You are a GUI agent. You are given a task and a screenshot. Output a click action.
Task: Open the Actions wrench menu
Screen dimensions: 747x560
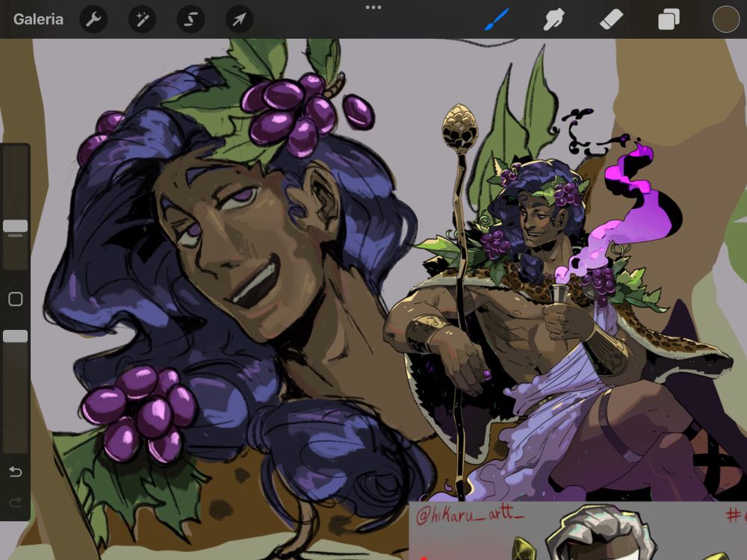point(93,19)
